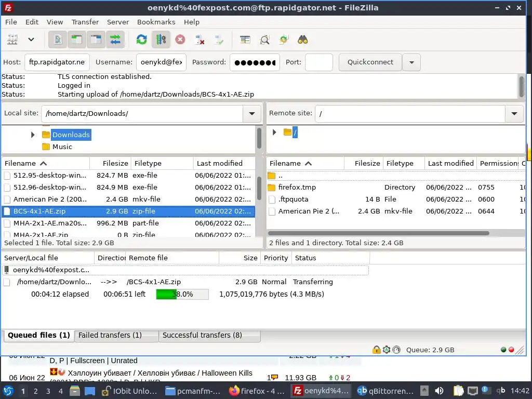
Task: Cancel the current operation with red X
Action: point(180,39)
